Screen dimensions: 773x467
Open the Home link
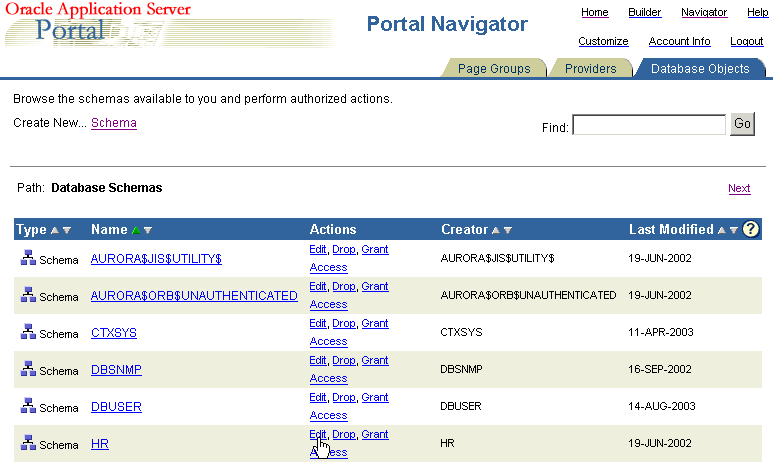[x=595, y=12]
